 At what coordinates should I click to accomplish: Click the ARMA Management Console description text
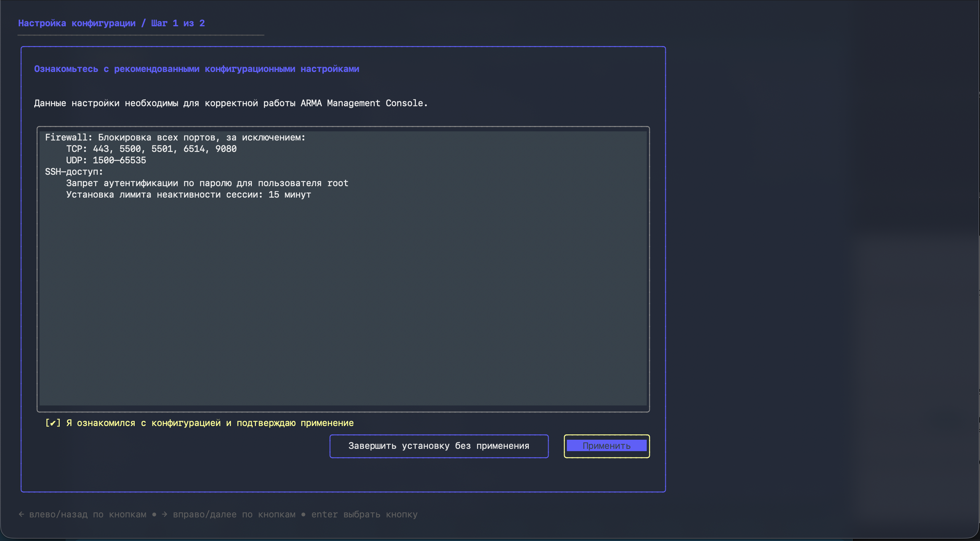pyautogui.click(x=231, y=103)
